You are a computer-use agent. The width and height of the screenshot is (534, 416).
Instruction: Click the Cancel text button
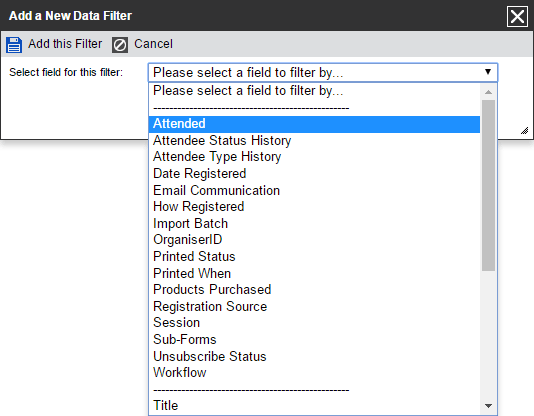[x=154, y=44]
